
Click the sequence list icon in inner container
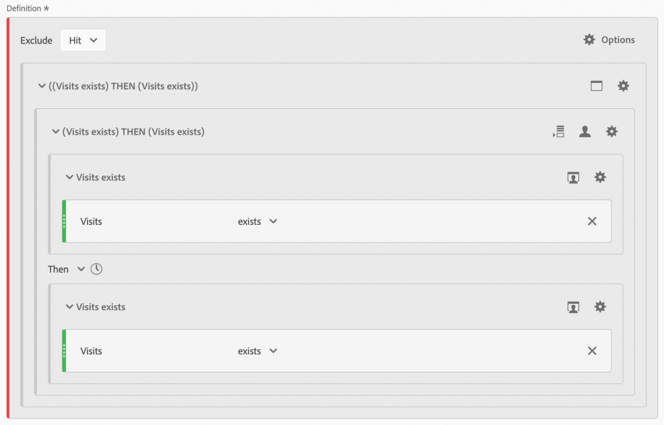559,132
